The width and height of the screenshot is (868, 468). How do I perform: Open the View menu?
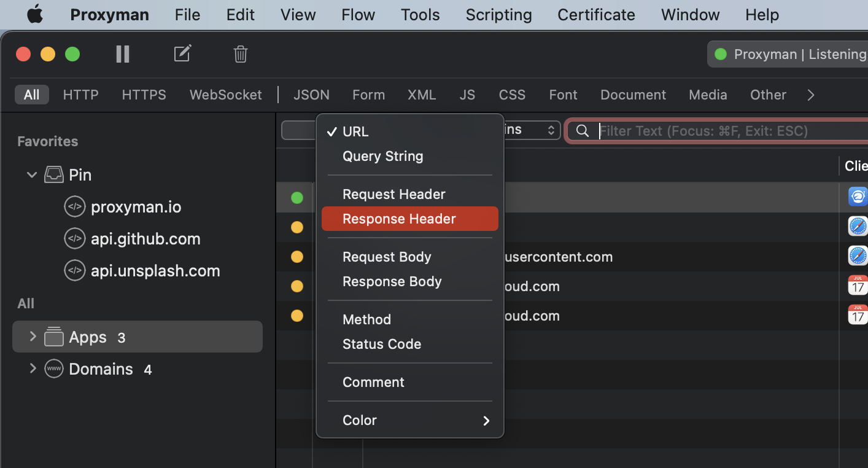coord(298,15)
